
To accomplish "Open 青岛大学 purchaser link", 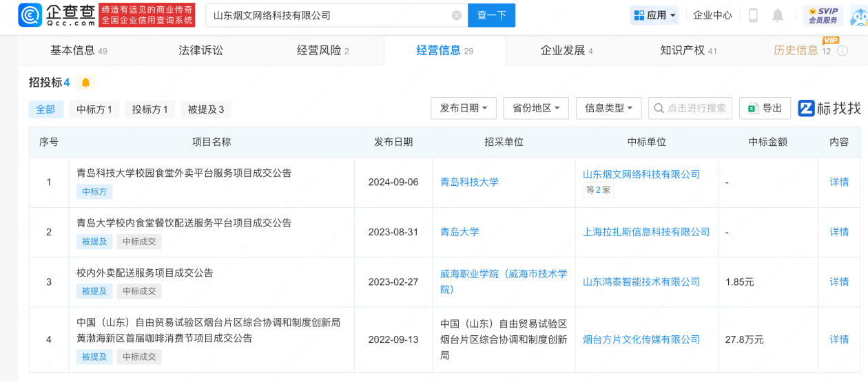I will [x=459, y=232].
